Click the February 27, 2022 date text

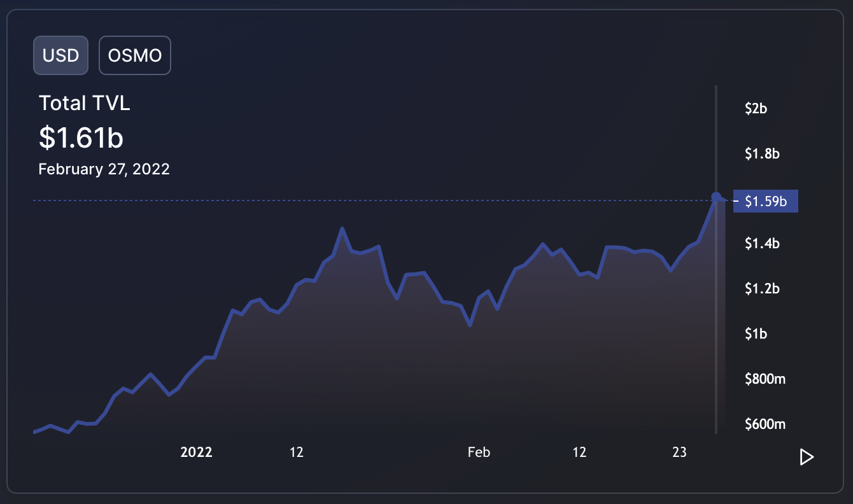click(x=104, y=169)
